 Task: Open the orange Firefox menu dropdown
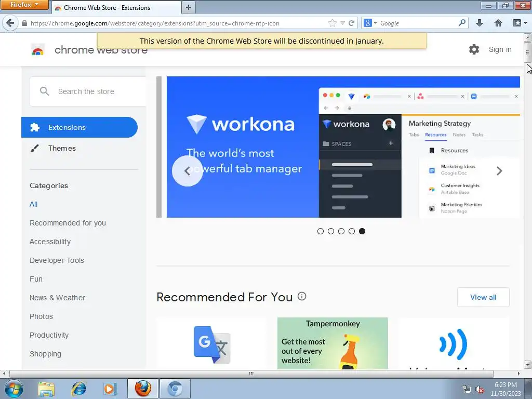pos(24,5)
